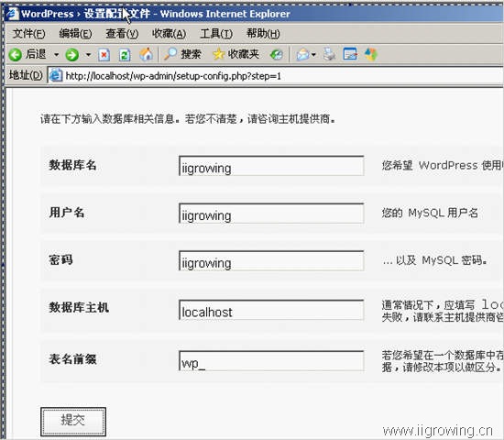Click the 地址(D) label

pos(26,75)
